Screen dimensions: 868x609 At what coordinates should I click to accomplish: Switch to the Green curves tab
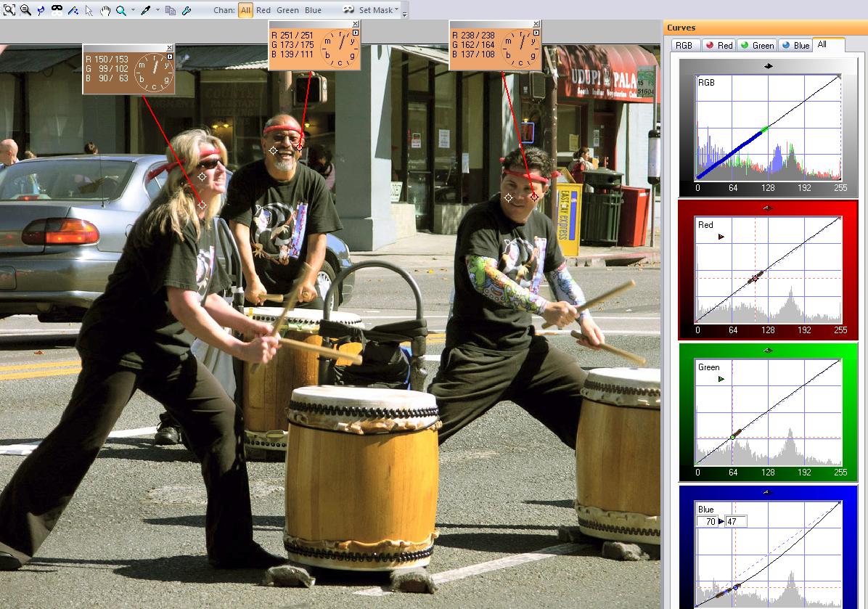(x=757, y=46)
